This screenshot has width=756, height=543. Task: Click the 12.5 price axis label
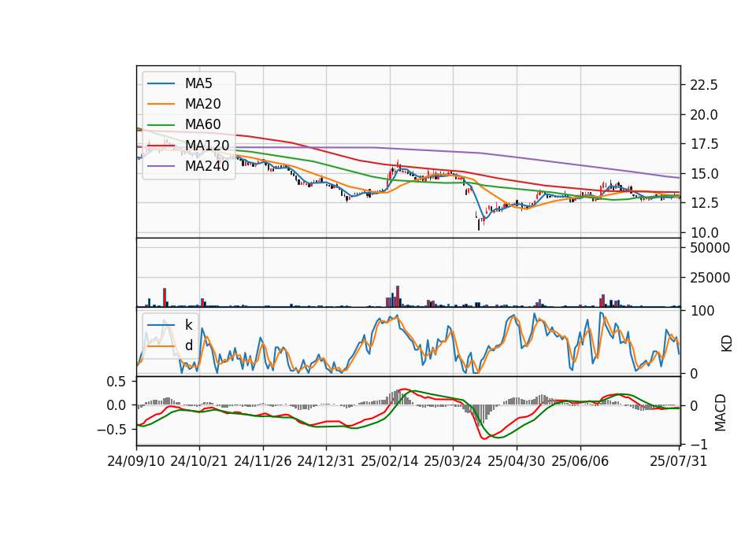704,203
